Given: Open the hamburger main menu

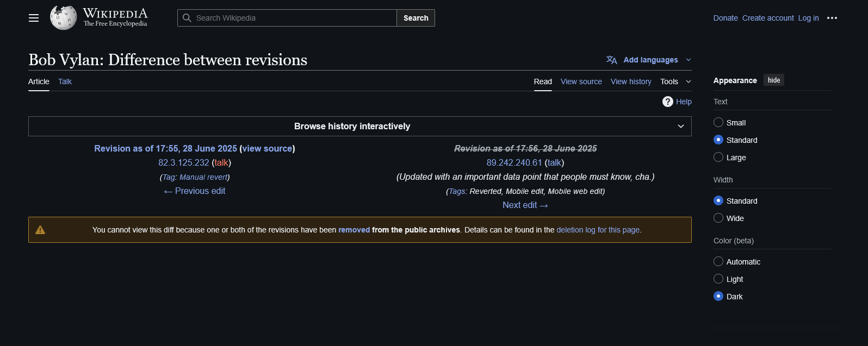Looking at the screenshot, I should (34, 18).
